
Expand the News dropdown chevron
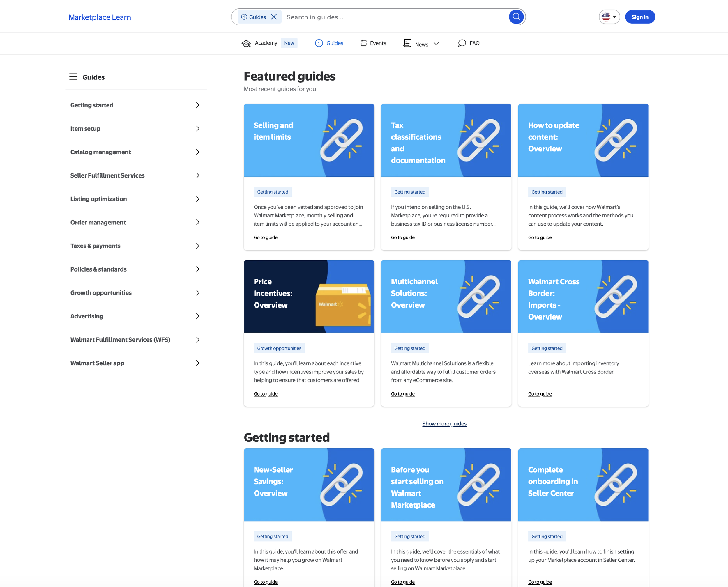(436, 44)
